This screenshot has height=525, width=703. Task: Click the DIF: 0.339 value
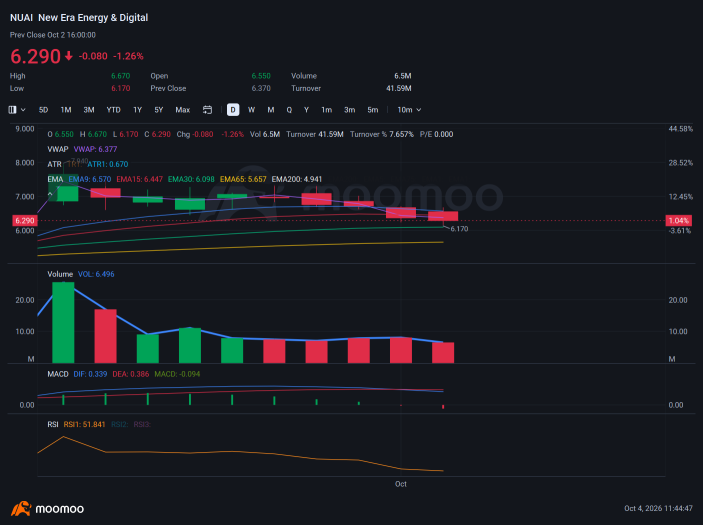point(90,374)
